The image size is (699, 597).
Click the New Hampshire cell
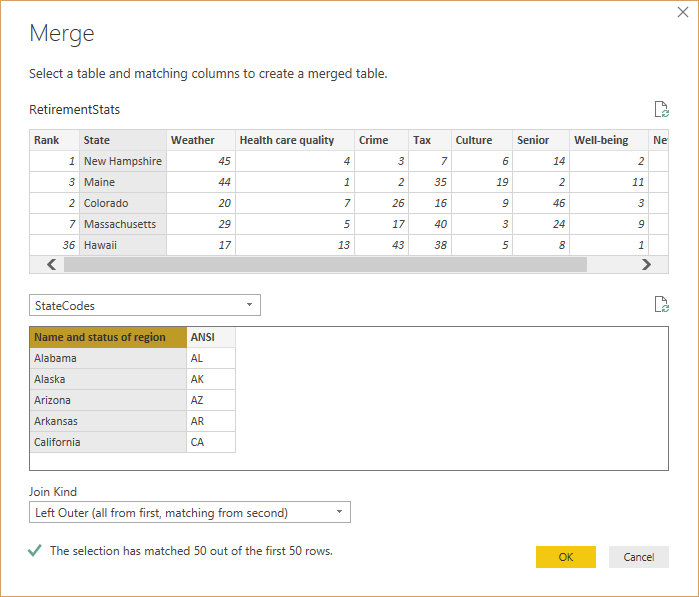(123, 161)
